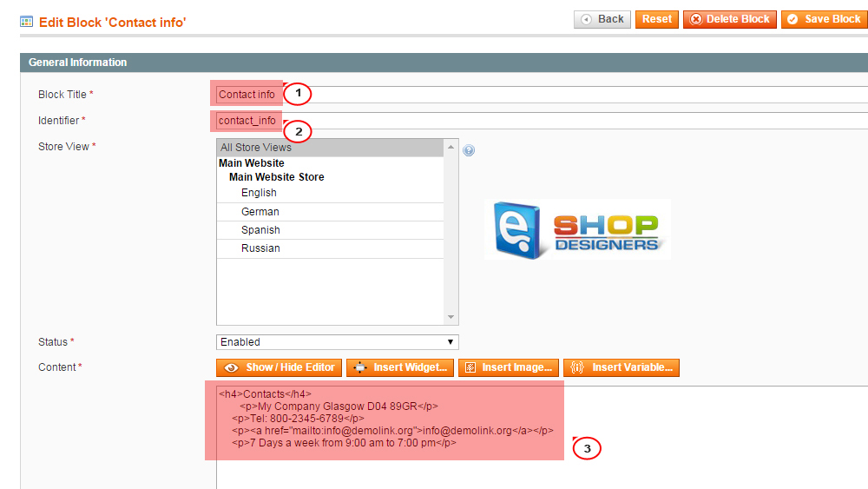Click the help icon beside Store View list
Screen dimensions: 868x489
(469, 150)
